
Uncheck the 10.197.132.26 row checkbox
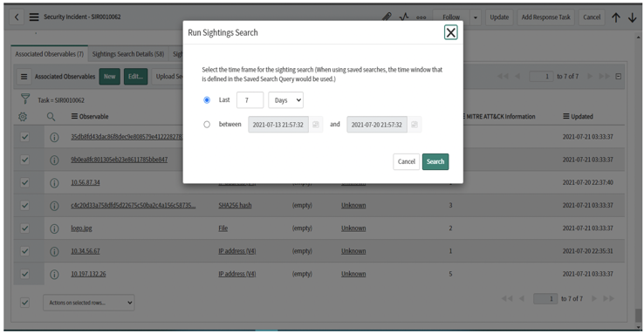coord(24,274)
